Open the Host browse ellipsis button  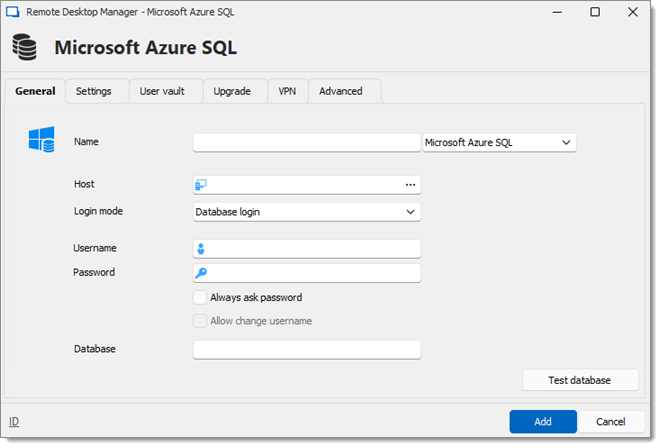click(x=410, y=185)
